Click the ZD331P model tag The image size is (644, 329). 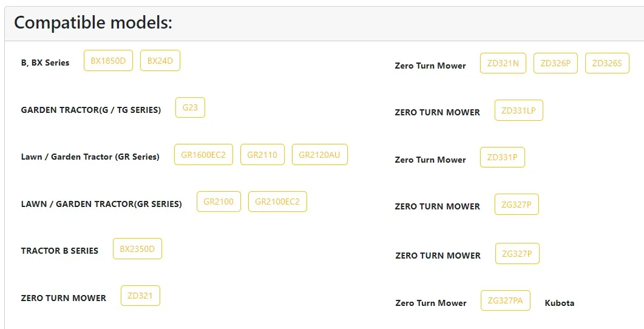click(503, 157)
